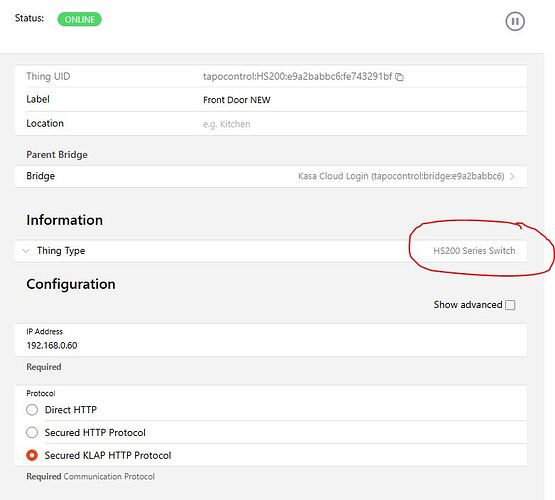Select Secured HTTP Protocol radio button
The image size is (555, 500).
[x=32, y=432]
